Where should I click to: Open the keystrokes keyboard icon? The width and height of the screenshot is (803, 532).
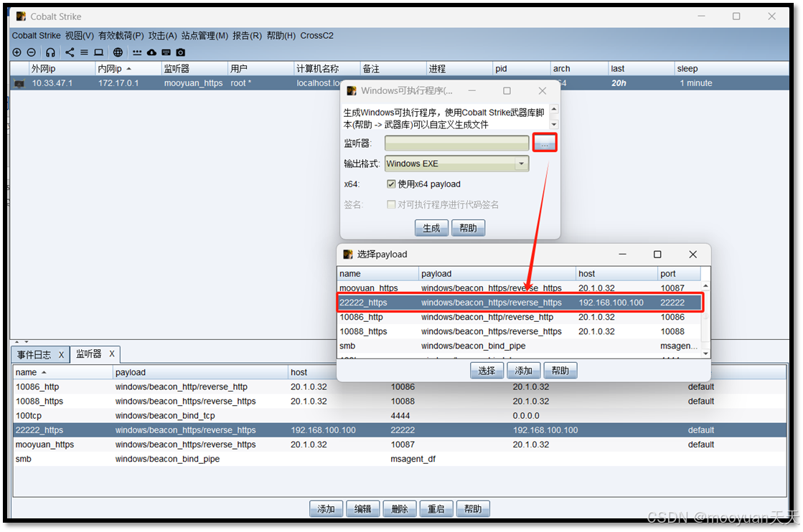click(x=166, y=52)
